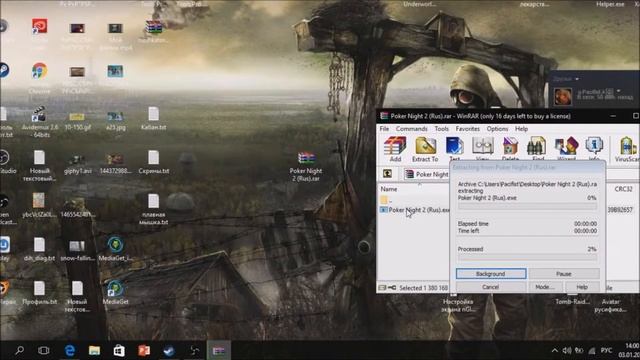Click the WinRAR taskbar button
Viewport: 640px width, 360px height.
tap(218, 350)
